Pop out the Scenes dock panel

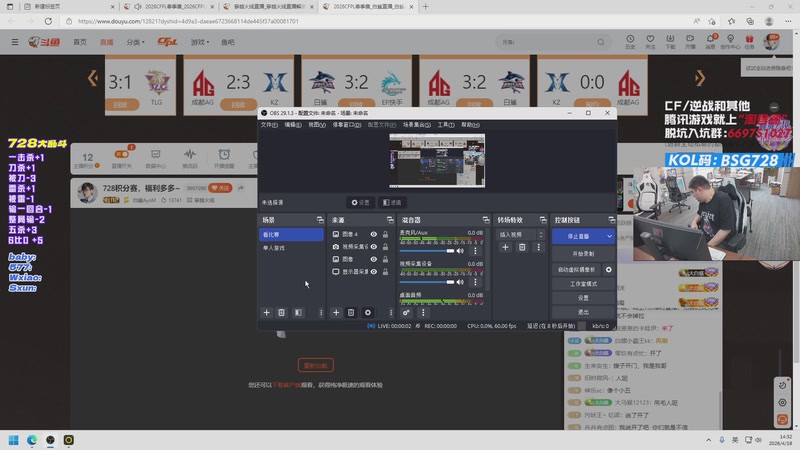[x=320, y=220]
